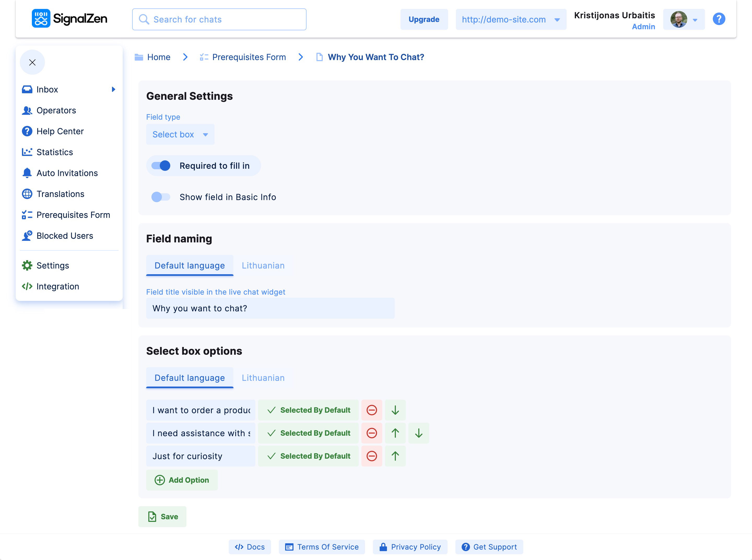
Task: Close the sidebar with the X button
Action: [x=32, y=62]
